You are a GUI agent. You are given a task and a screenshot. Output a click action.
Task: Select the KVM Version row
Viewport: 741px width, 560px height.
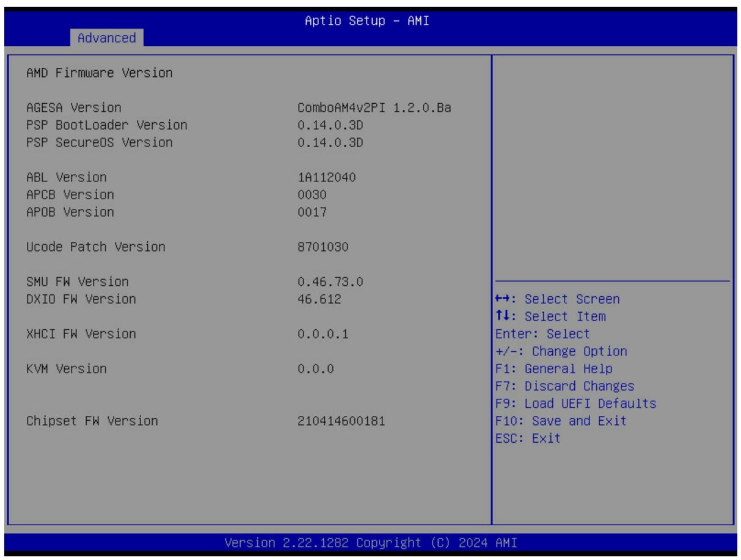click(x=67, y=369)
